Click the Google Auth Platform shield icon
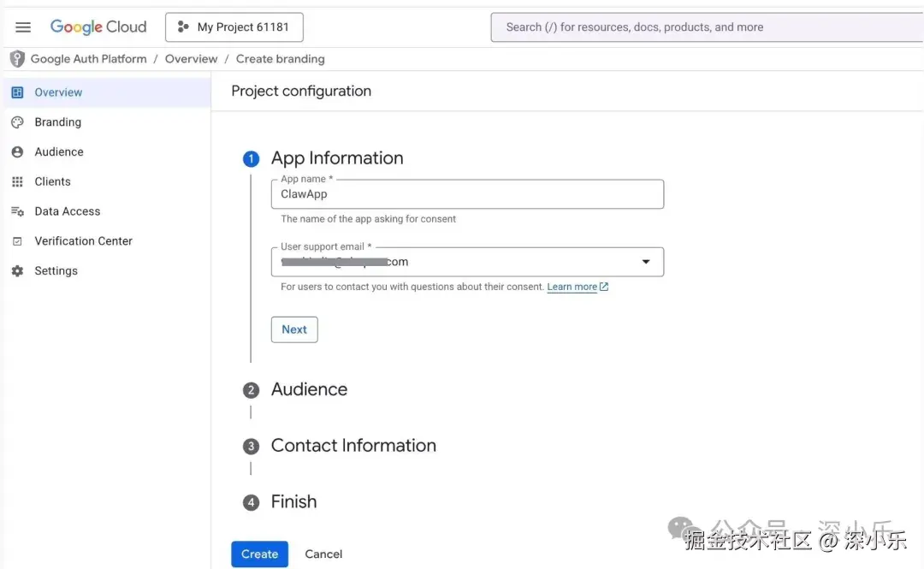This screenshot has width=924, height=569. point(17,59)
